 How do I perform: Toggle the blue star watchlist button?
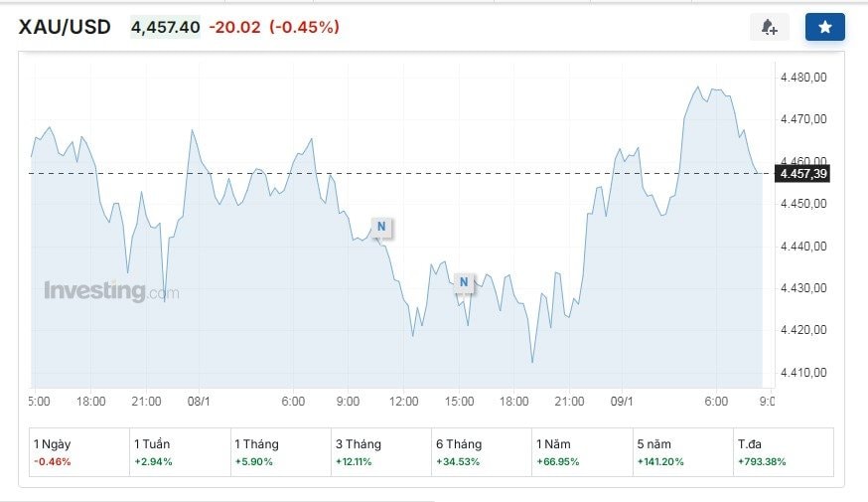click(824, 27)
